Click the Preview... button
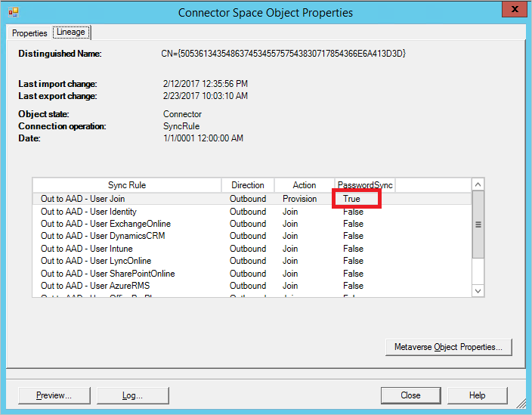 click(x=54, y=395)
